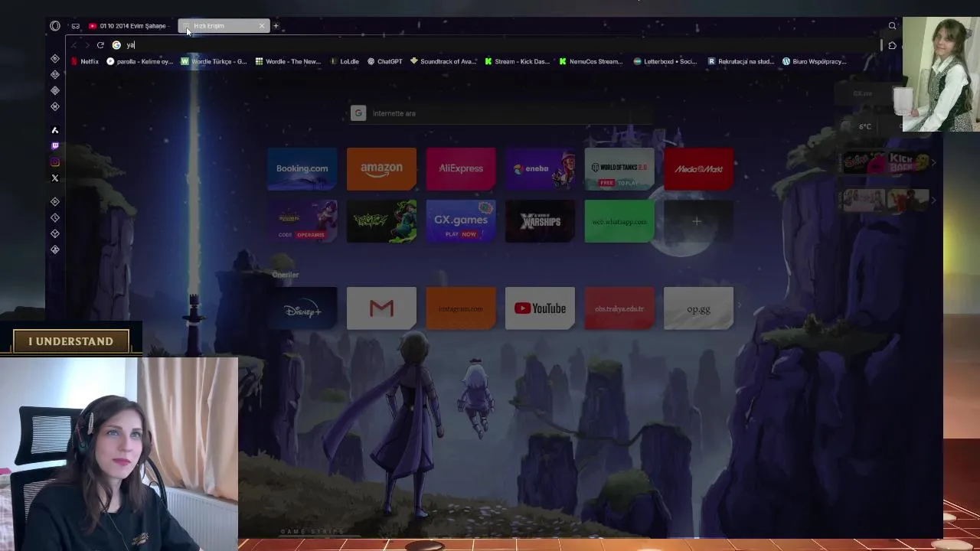
Task: Open the obs.trakya.edu.tr suggestion tile
Action: tap(619, 308)
